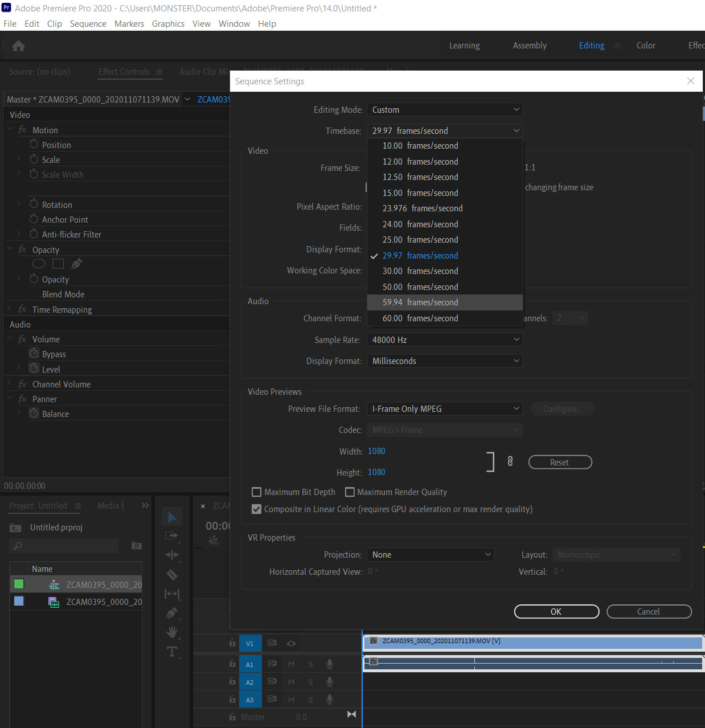This screenshot has height=728, width=705.
Task: Collapse the Volume effect group
Action: coord(10,338)
